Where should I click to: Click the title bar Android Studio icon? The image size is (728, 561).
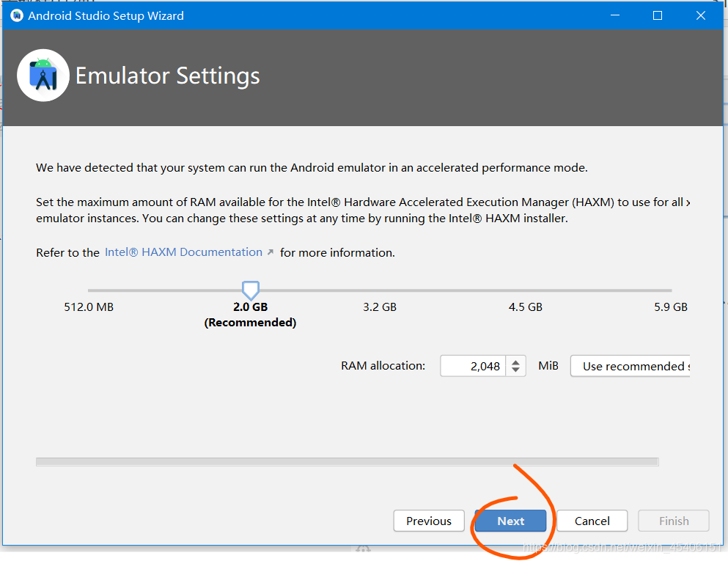[x=17, y=15]
